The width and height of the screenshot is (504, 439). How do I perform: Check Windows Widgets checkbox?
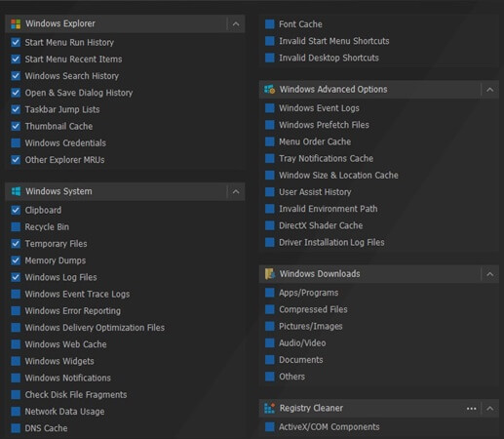tap(16, 361)
